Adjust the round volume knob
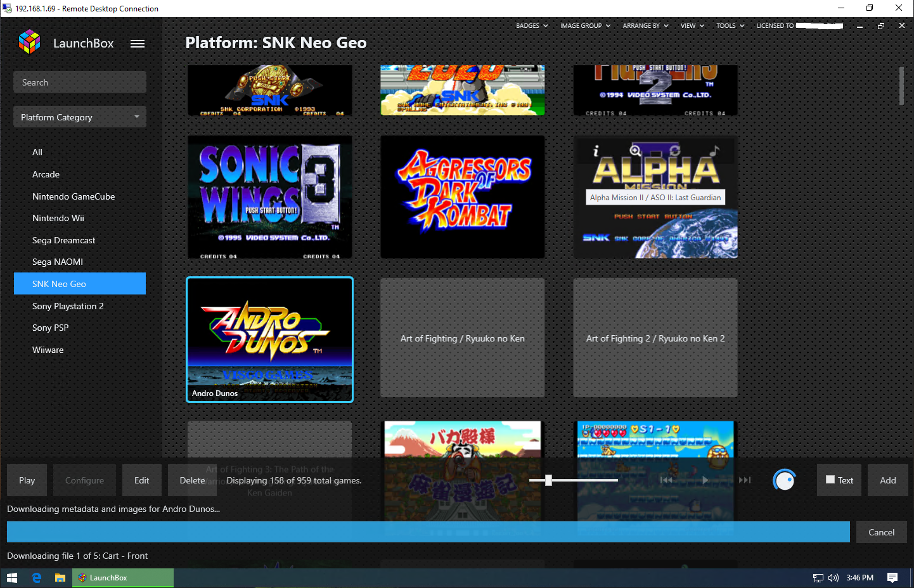The width and height of the screenshot is (914, 588). (x=784, y=480)
